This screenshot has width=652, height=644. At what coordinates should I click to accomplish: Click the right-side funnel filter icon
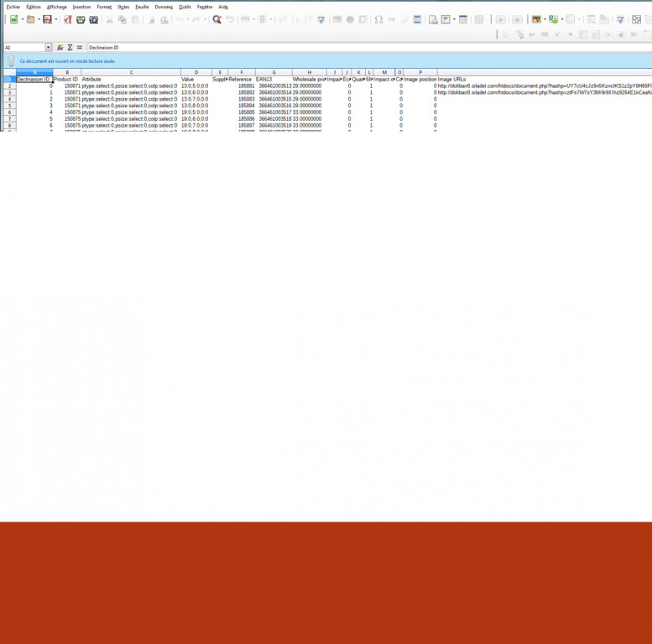(620, 19)
